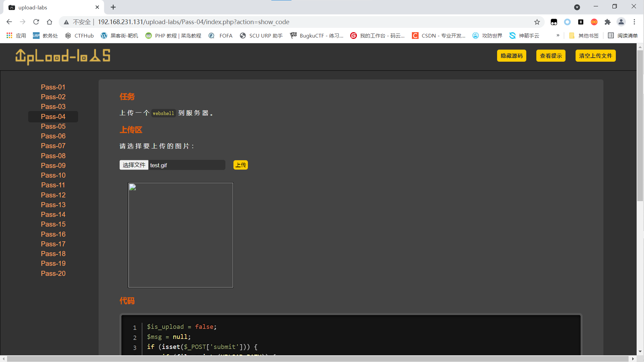
Task: Open Pass-17 level
Action: point(53,244)
